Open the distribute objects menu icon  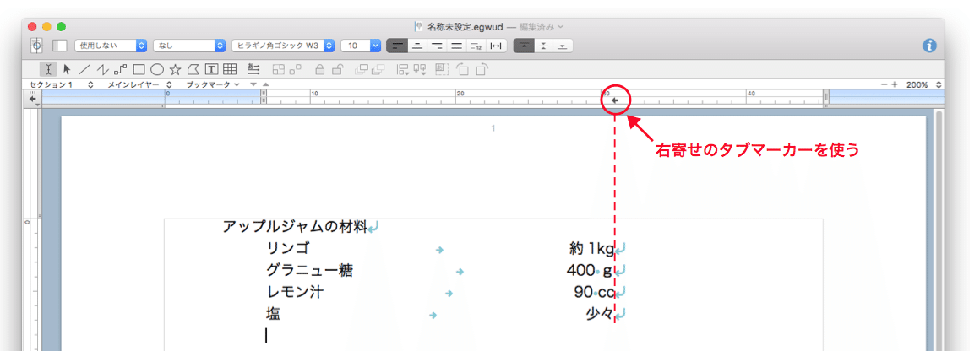click(x=419, y=70)
